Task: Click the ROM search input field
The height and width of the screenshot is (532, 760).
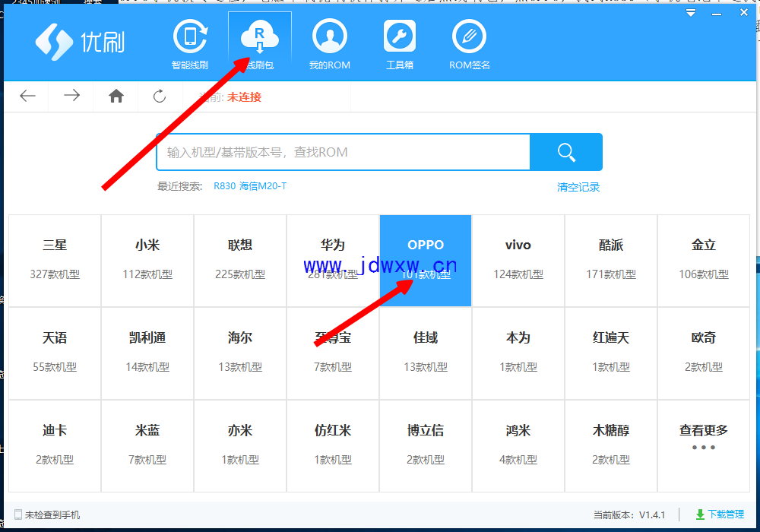Action: point(344,152)
